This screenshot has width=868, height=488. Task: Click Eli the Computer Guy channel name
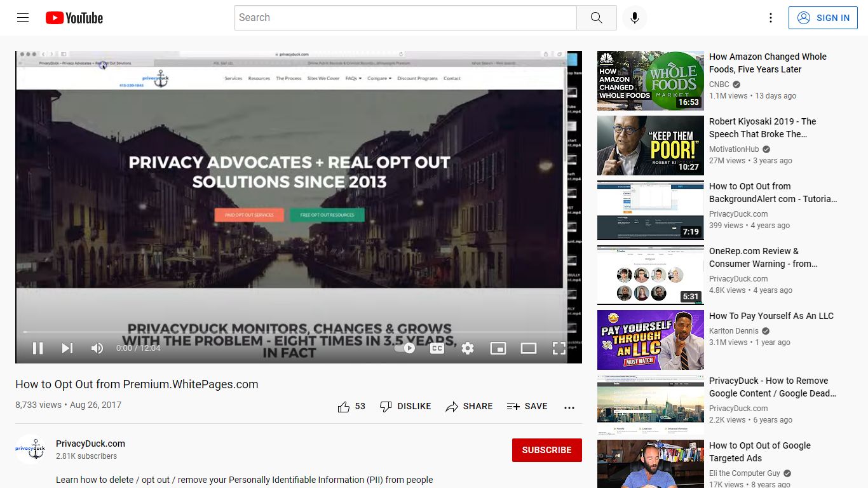[x=745, y=473]
